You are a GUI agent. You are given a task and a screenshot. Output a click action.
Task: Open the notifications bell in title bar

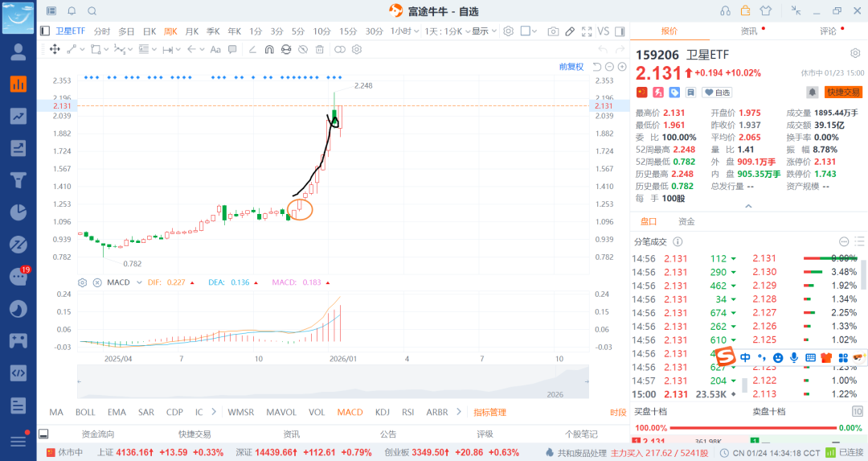tap(72, 10)
